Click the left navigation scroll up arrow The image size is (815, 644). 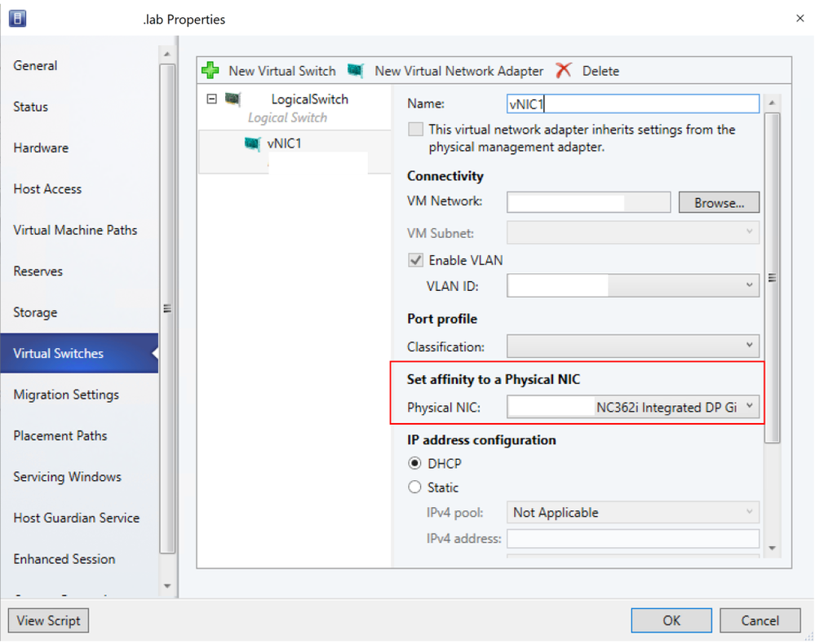[x=167, y=54]
